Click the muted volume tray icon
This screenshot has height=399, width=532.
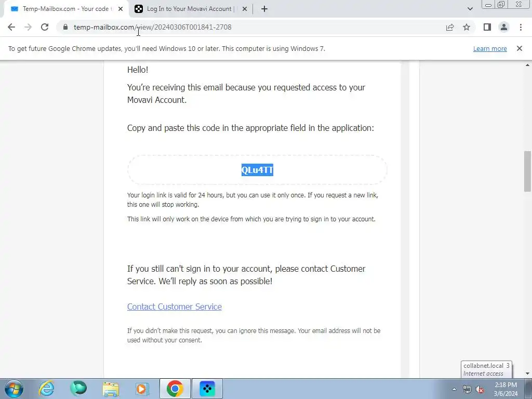tap(480, 389)
